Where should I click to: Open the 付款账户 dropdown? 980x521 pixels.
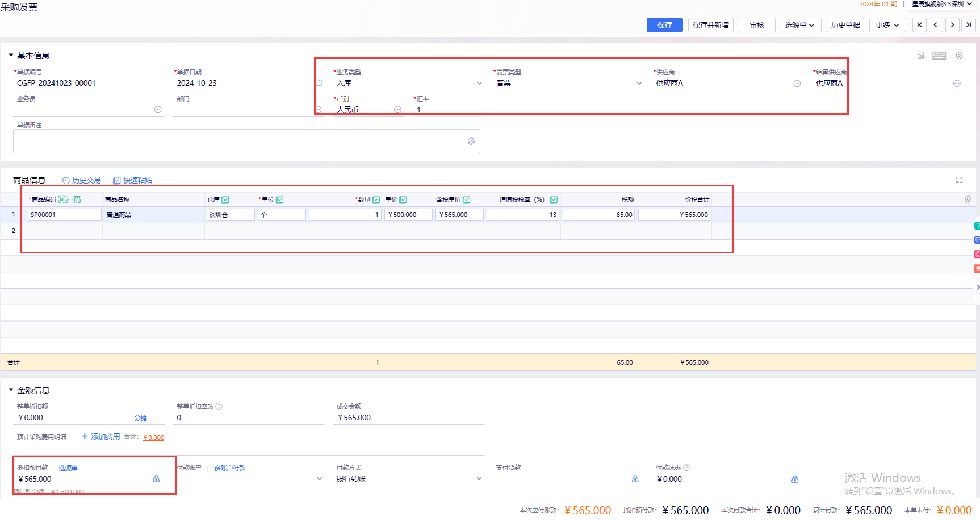point(319,479)
